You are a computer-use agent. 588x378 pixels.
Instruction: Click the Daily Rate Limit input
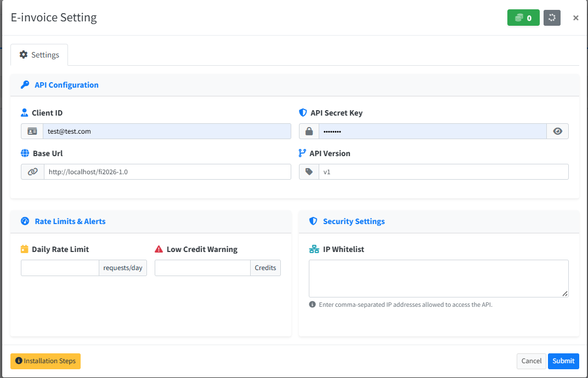(60, 268)
